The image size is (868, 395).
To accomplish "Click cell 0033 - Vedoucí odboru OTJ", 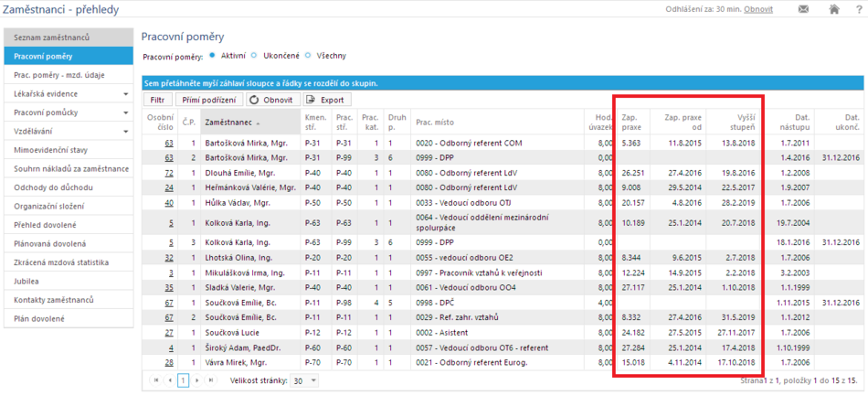I will [498, 203].
